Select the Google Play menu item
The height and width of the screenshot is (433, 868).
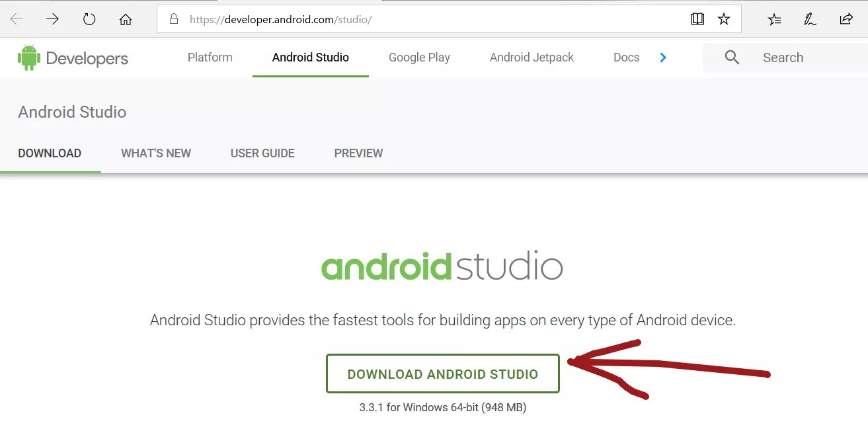pyautogui.click(x=418, y=58)
